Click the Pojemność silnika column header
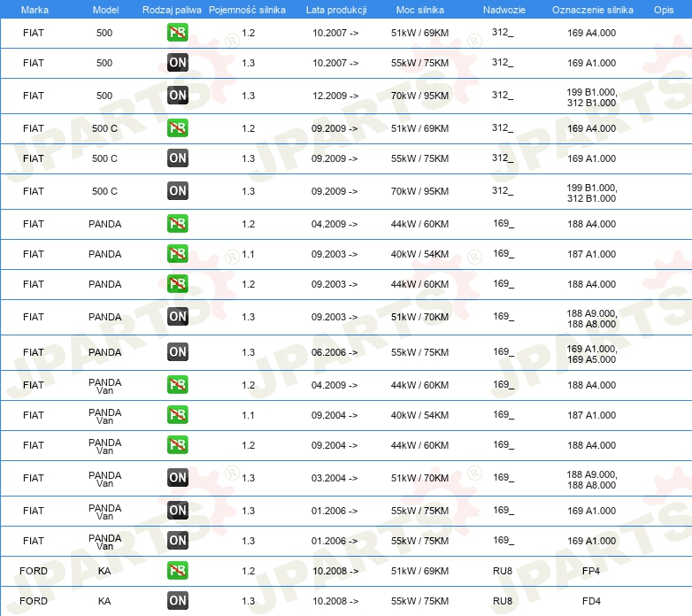 (x=247, y=10)
